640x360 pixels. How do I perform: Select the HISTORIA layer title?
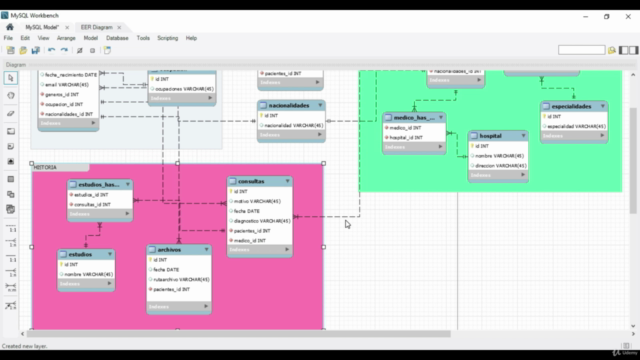point(45,167)
